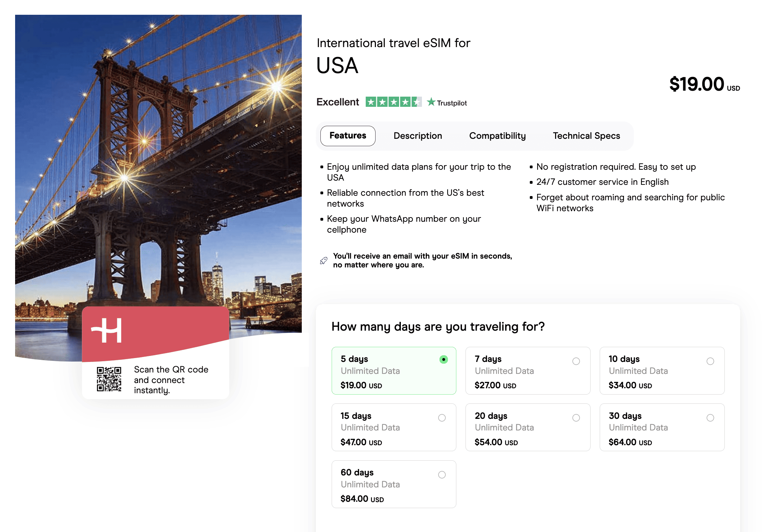
Task: Click the QR code image
Action: (109, 379)
